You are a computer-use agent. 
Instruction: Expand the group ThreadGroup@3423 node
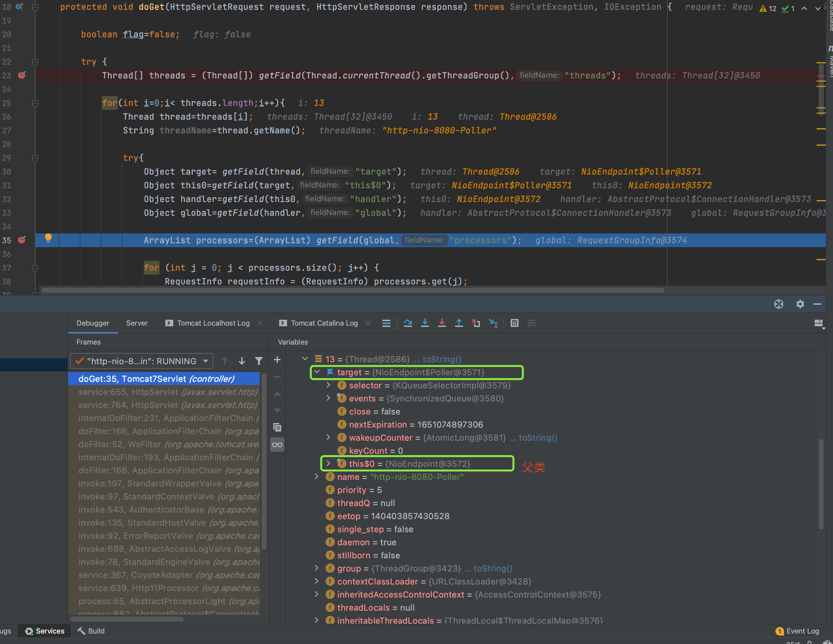tap(316, 568)
